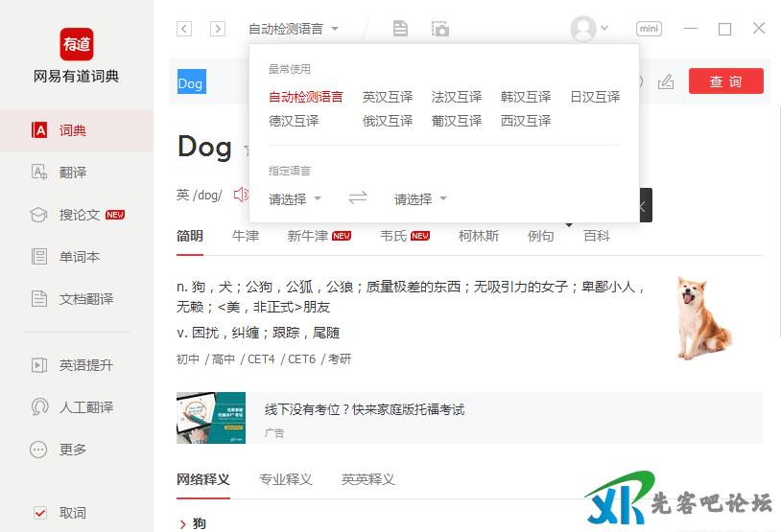Click the Dog search input field
781x532 pixels.
click(191, 83)
